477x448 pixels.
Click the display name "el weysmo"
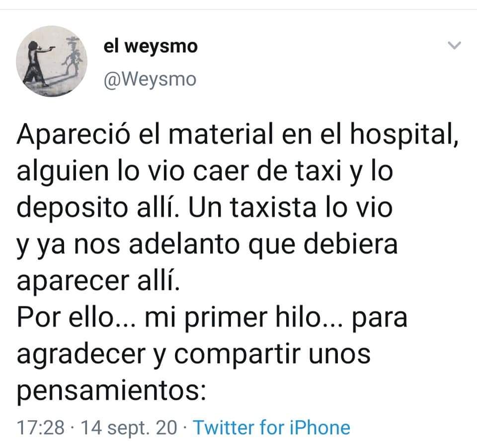tap(151, 47)
